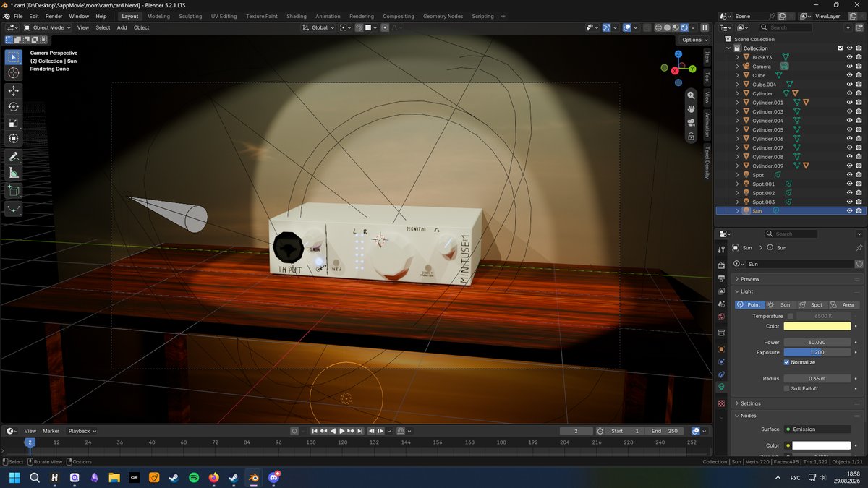Screen dimensions: 868x488
Task: Open the Object Mode dropdown
Action: click(x=48, y=27)
